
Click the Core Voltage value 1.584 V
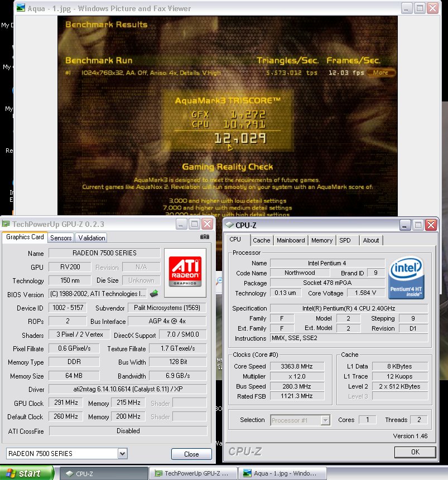click(x=365, y=293)
